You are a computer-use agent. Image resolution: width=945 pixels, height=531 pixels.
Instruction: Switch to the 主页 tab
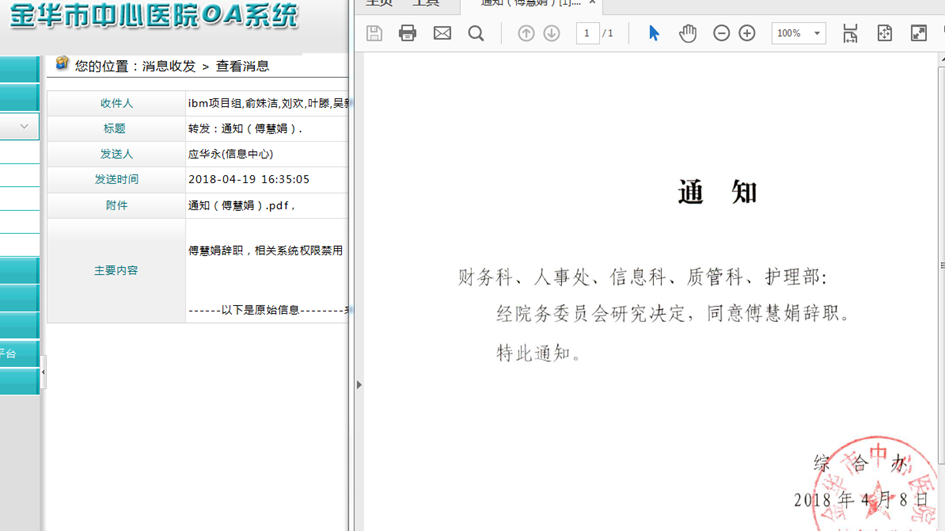pyautogui.click(x=379, y=3)
